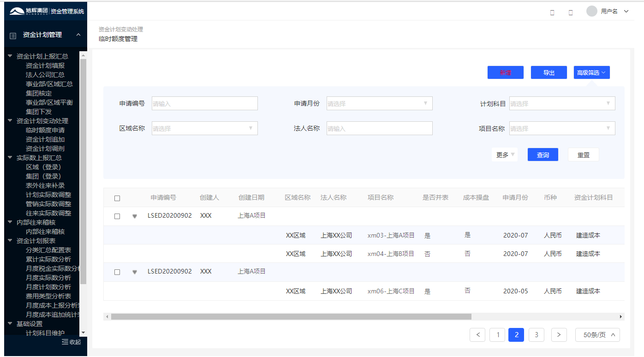Go to previous page with left arrow
Screen dimensions: 644x357
tap(477, 335)
